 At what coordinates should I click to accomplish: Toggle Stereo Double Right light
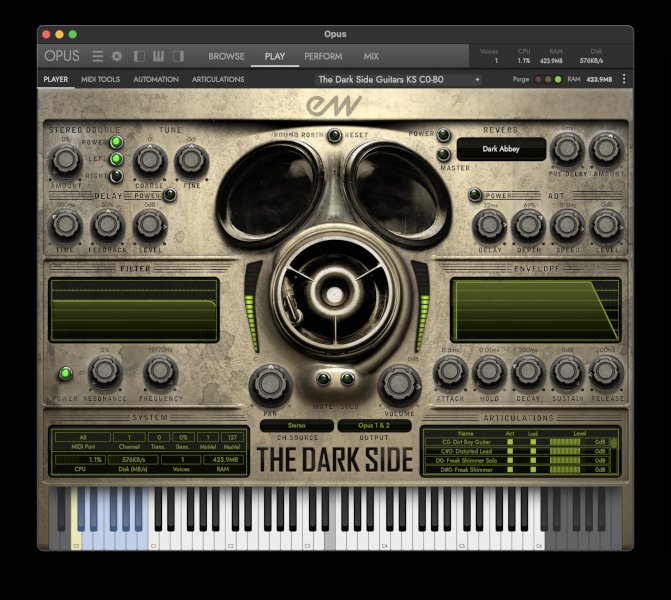[116, 176]
